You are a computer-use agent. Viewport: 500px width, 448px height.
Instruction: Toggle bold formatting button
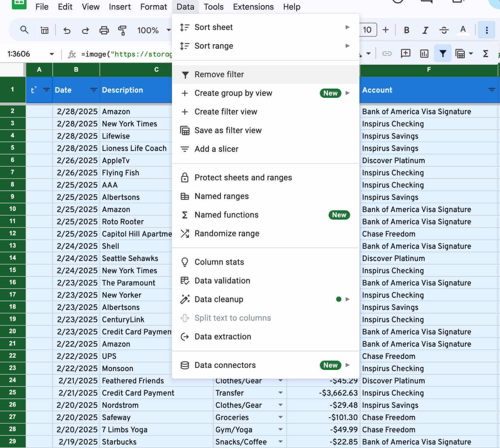pyautogui.click(x=407, y=30)
